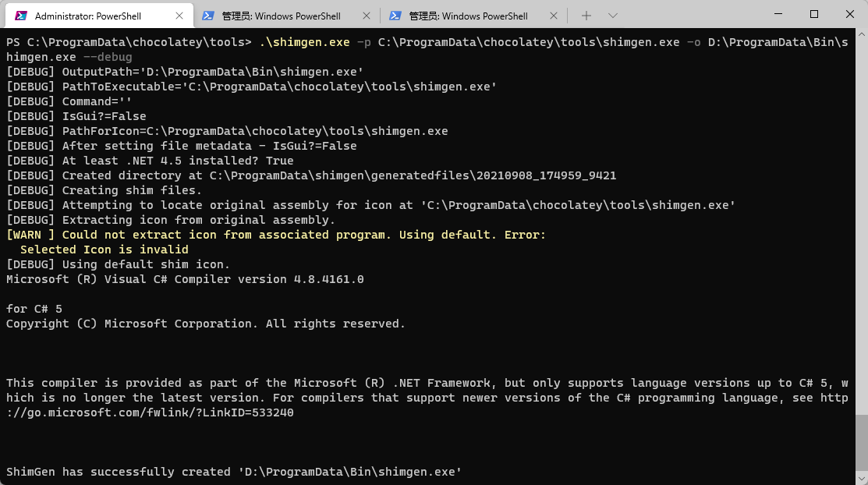Minimize the terminal window
The image size is (868, 485).
coord(778,14)
